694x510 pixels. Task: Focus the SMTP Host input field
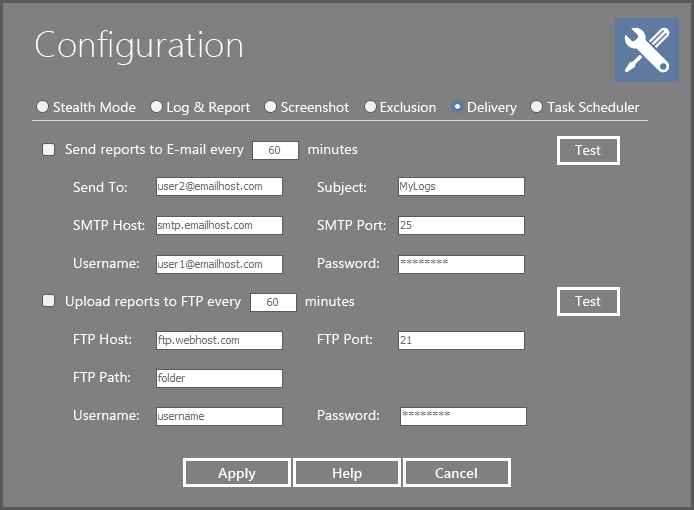pyautogui.click(x=219, y=226)
